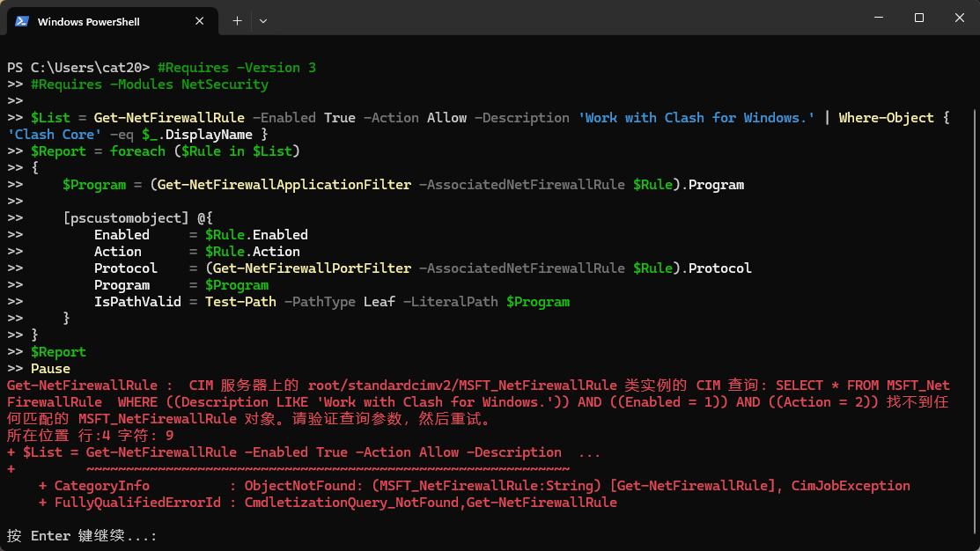Close the terminal window

(x=958, y=18)
